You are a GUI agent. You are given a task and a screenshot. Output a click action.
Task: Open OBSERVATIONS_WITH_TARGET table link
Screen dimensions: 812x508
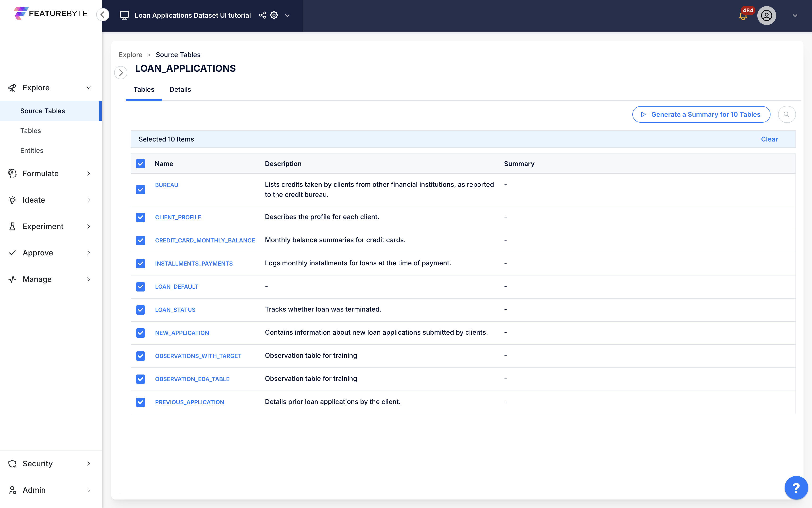click(198, 356)
